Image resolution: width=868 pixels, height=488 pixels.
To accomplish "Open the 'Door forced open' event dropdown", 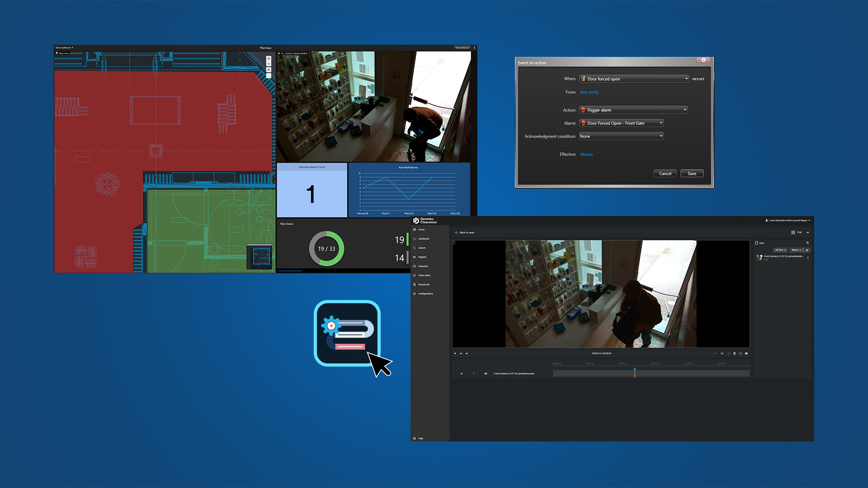I will [634, 79].
